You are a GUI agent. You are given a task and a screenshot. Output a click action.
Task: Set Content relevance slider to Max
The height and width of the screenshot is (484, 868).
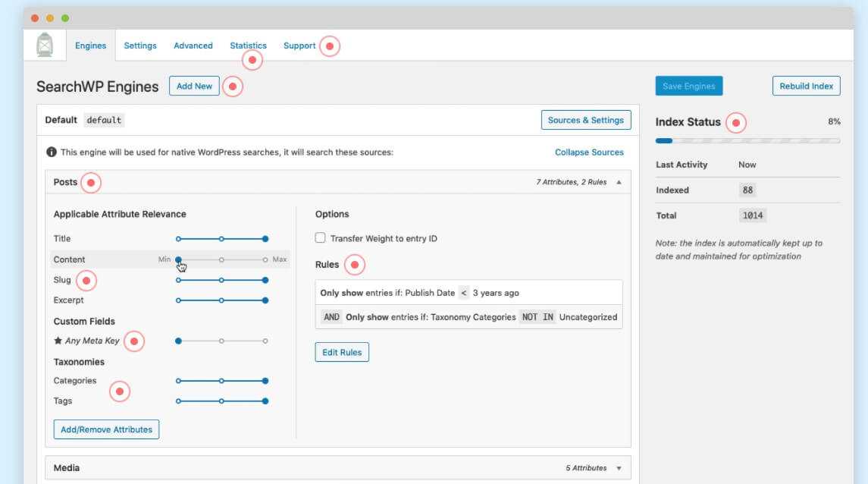point(265,259)
